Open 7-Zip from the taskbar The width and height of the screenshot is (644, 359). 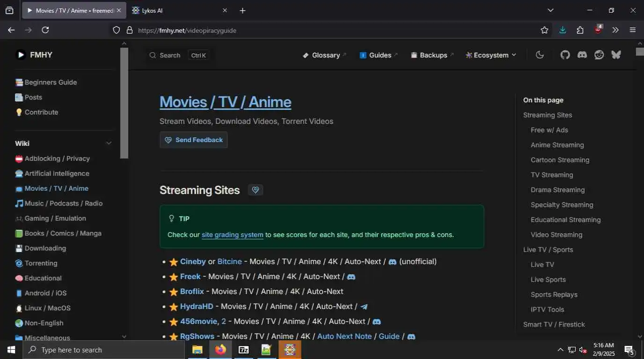pos(243,350)
